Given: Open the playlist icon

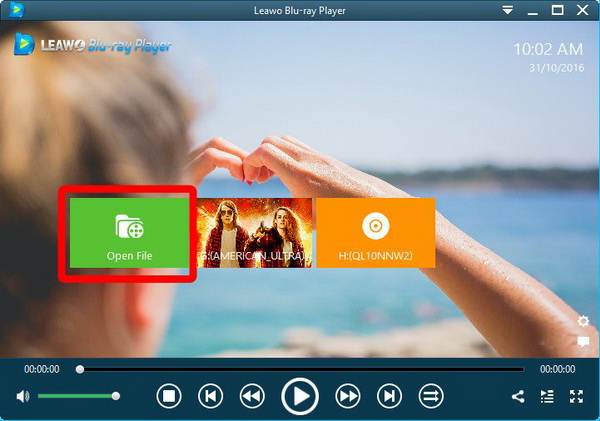Looking at the screenshot, I should tap(547, 397).
